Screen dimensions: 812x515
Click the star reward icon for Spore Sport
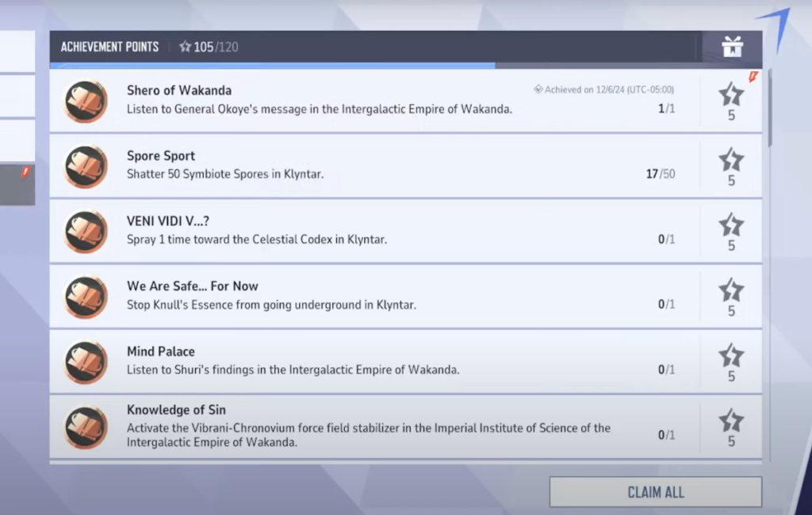pyautogui.click(x=731, y=159)
